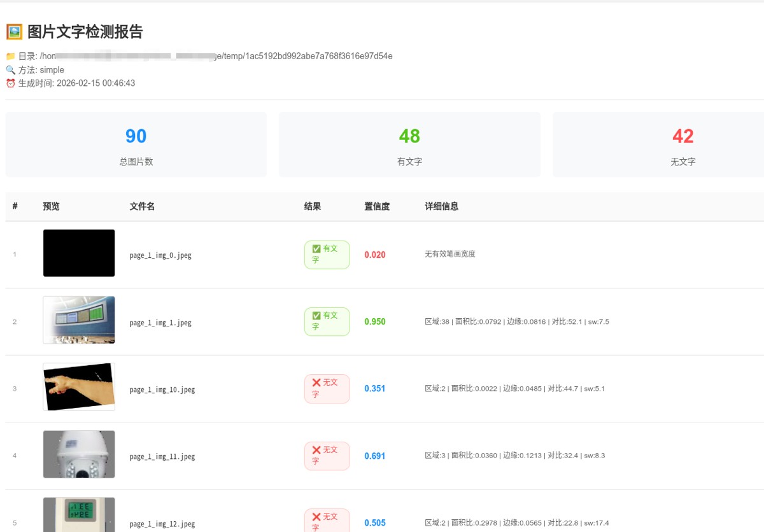Screen dimensions: 764x532
Task: Click the 无文字 card showing 42
Action: (x=683, y=144)
